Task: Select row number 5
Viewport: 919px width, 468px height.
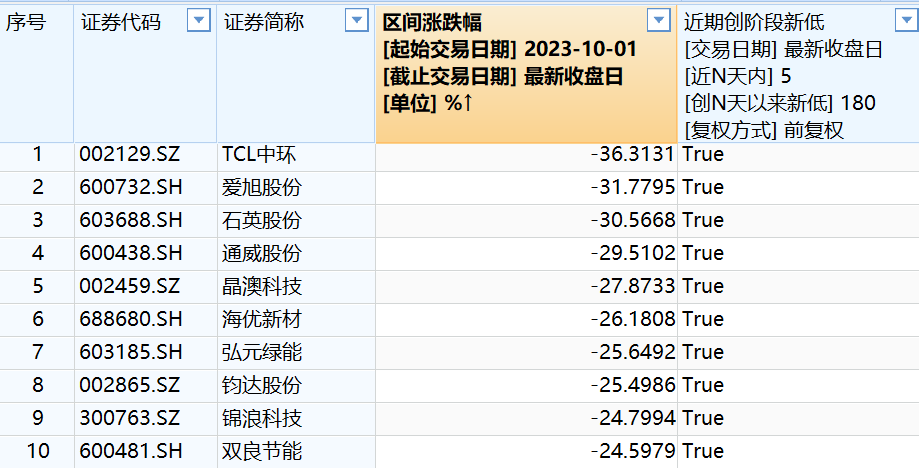Action: pos(38,286)
